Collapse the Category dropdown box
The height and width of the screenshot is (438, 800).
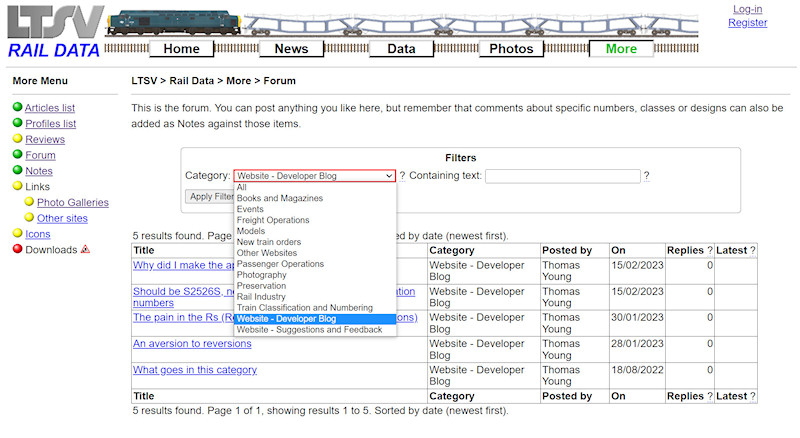315,176
